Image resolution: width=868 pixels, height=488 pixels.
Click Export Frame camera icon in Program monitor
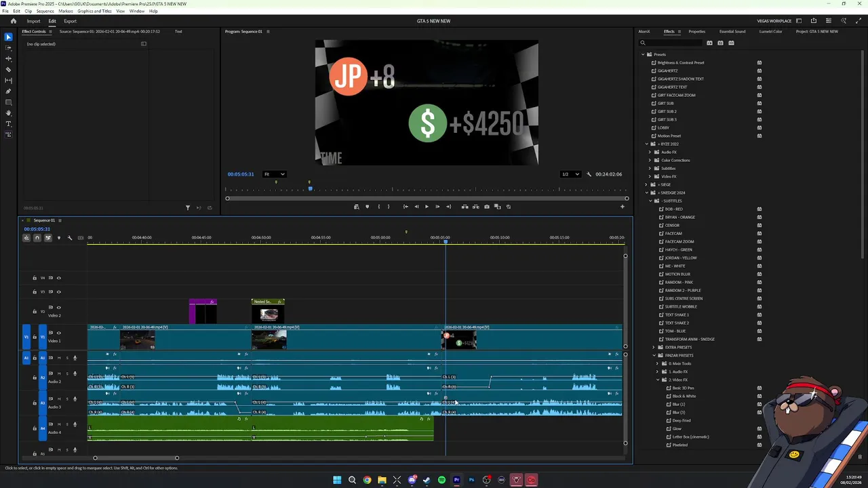click(x=486, y=207)
